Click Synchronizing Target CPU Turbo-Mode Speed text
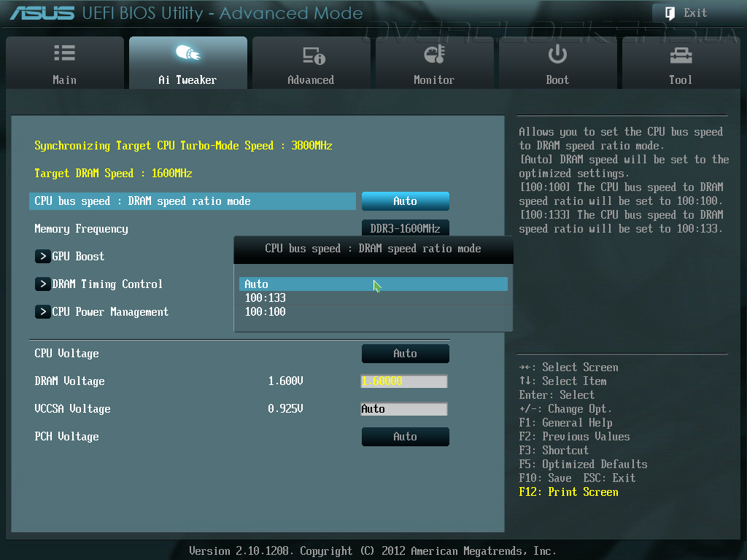Viewport: 747px width, 560px height. [183, 146]
